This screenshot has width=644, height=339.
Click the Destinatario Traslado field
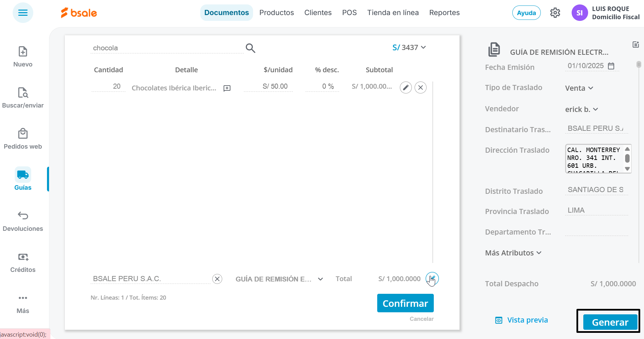pyautogui.click(x=596, y=128)
